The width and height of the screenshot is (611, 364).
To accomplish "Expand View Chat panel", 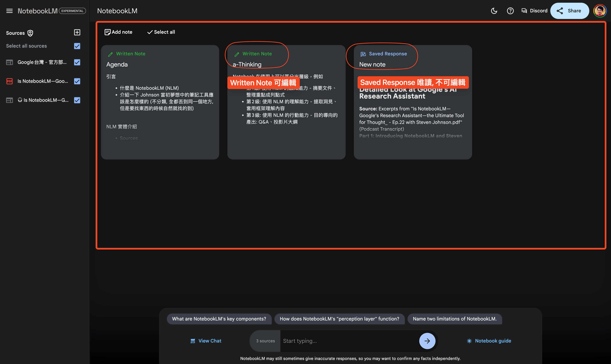I will (206, 341).
